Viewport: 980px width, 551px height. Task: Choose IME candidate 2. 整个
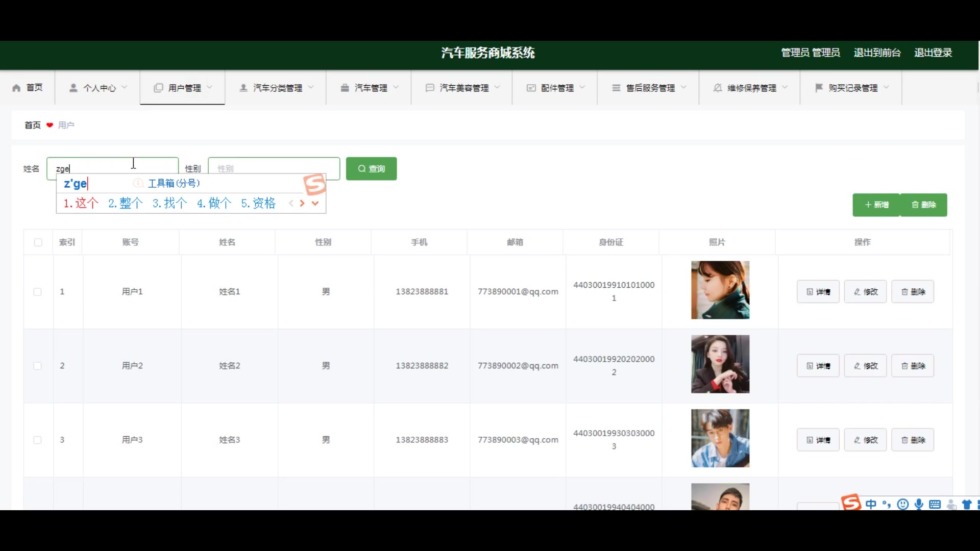[125, 203]
